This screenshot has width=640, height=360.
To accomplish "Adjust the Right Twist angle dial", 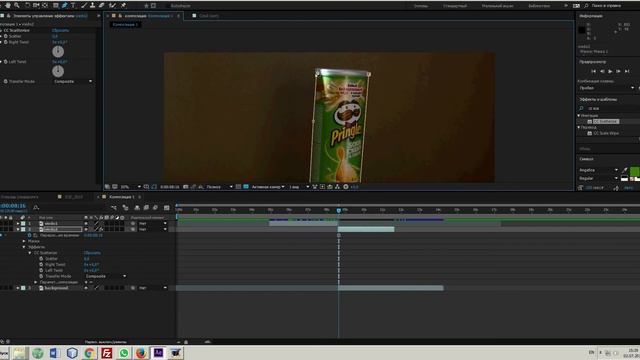I will point(58,51).
